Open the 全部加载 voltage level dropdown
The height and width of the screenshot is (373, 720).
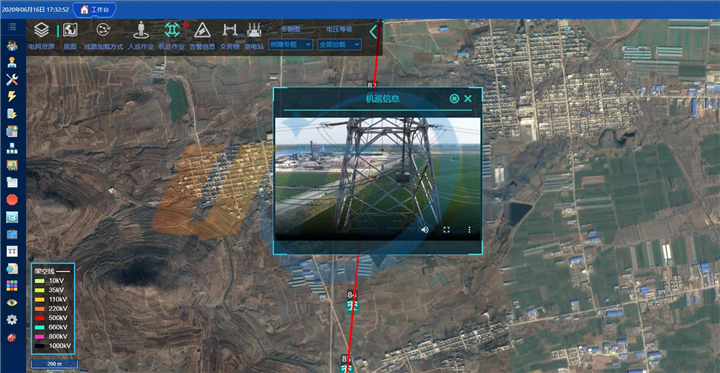click(x=339, y=45)
